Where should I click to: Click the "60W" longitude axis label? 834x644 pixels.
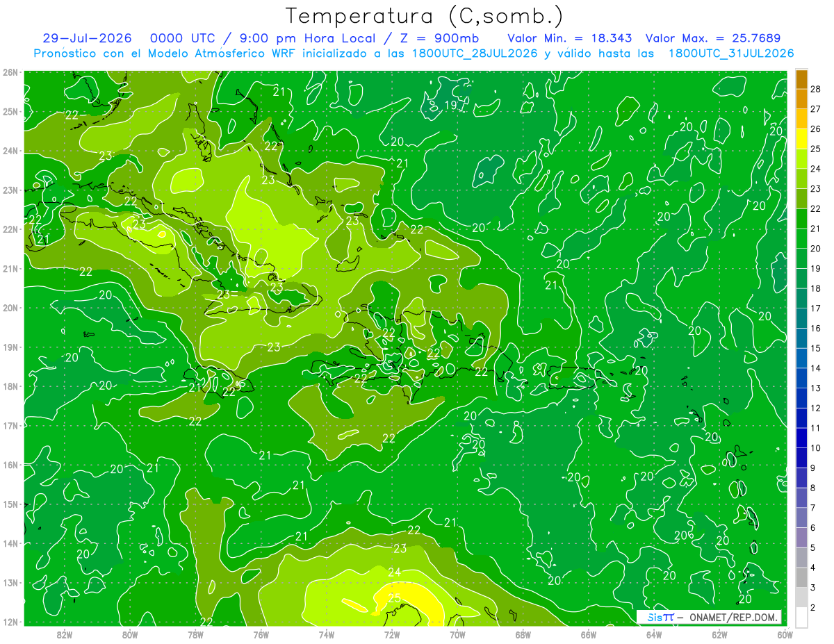785,634
